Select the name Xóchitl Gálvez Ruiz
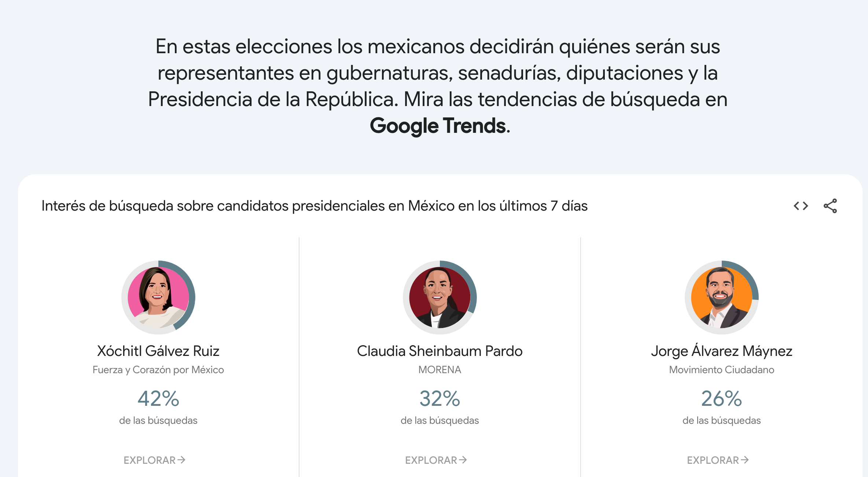Viewport: 868px width, 477px height. (158, 351)
